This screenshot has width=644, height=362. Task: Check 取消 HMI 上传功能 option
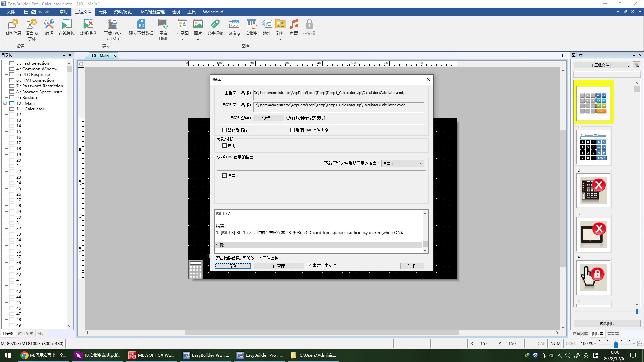292,130
